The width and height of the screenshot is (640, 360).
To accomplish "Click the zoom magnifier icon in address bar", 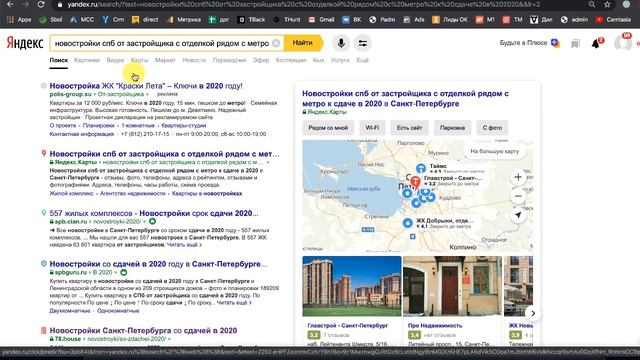I will [591, 4].
